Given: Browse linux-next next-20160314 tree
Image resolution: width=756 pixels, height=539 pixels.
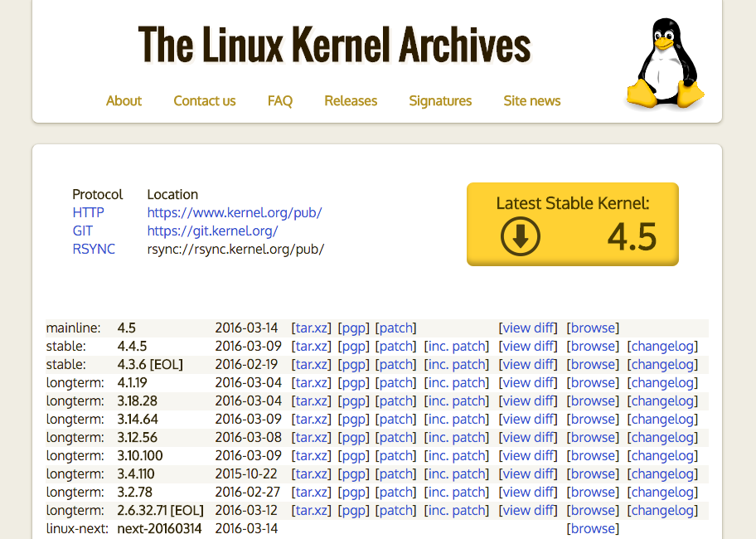Looking at the screenshot, I should coord(593,529).
